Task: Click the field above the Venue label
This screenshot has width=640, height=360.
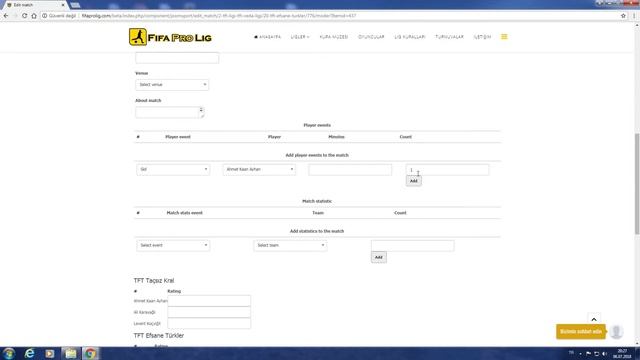Action: coord(177,58)
